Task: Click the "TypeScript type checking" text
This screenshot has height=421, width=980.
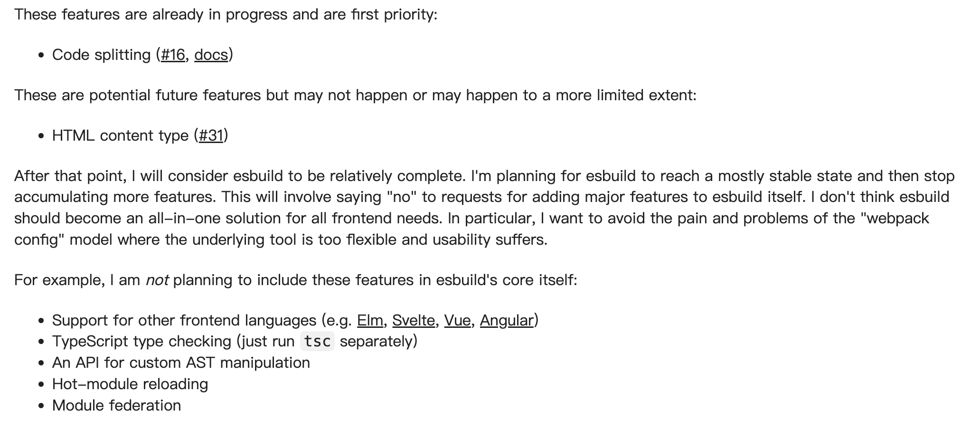Action: click(x=141, y=342)
